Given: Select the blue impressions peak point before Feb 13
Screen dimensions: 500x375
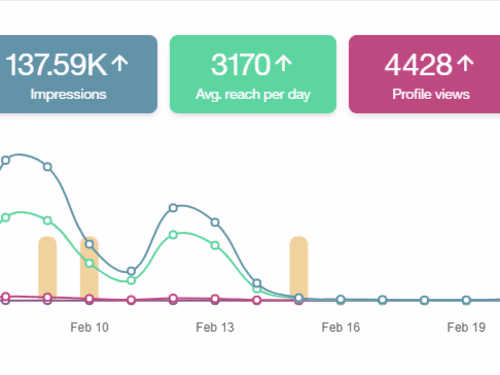Looking at the screenshot, I should tap(173, 208).
